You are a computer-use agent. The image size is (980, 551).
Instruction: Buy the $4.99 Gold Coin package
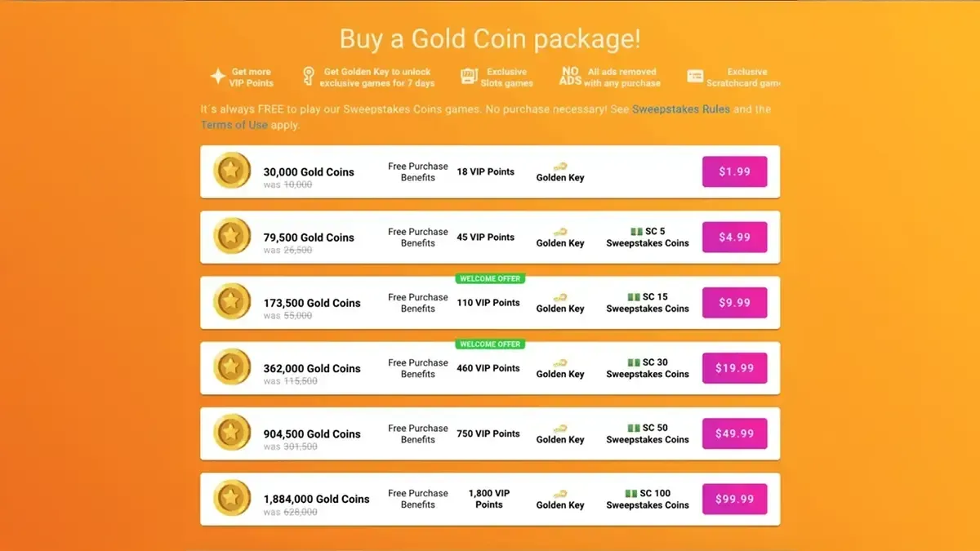click(x=734, y=237)
